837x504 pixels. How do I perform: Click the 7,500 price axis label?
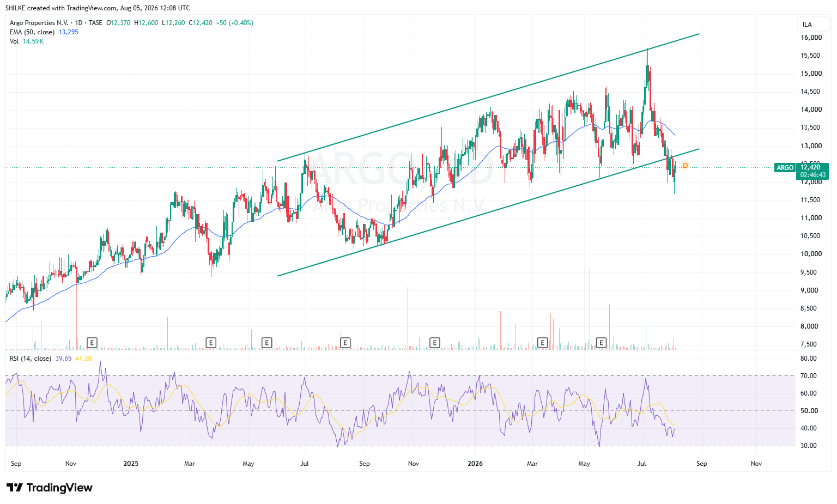coord(809,344)
